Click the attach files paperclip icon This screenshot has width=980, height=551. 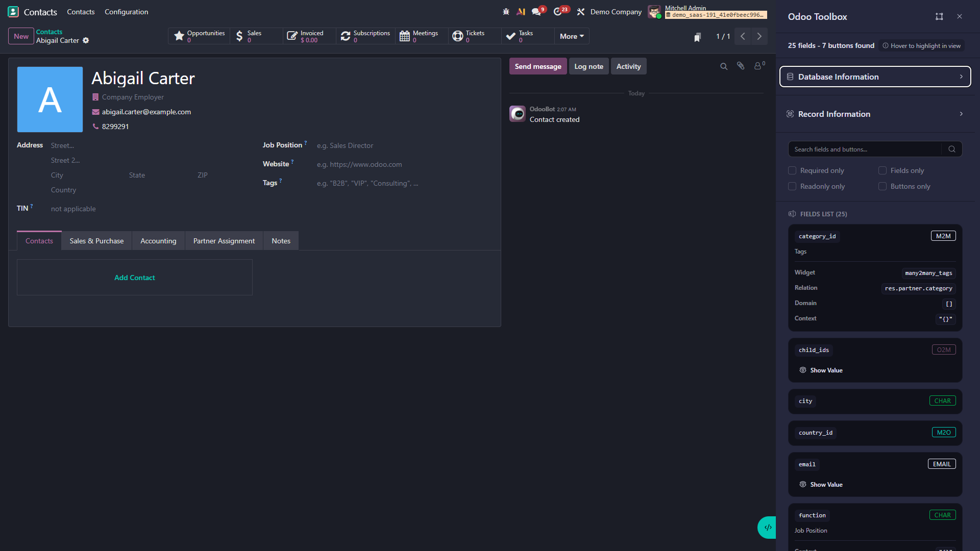coord(741,66)
